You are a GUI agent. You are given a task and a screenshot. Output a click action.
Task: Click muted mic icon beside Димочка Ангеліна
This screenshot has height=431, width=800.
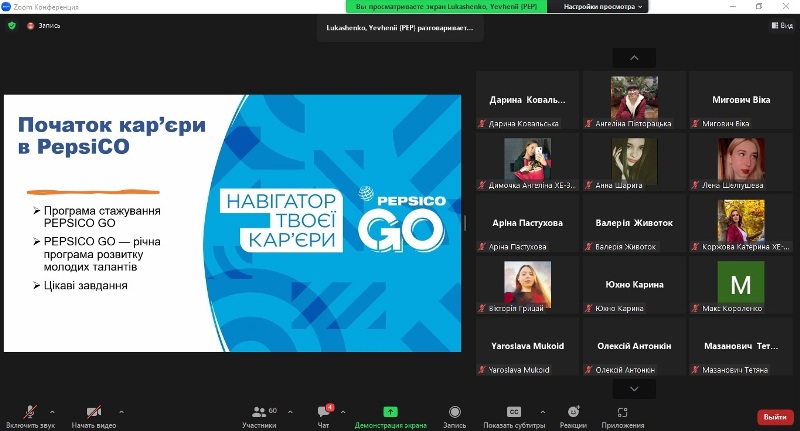pos(481,185)
